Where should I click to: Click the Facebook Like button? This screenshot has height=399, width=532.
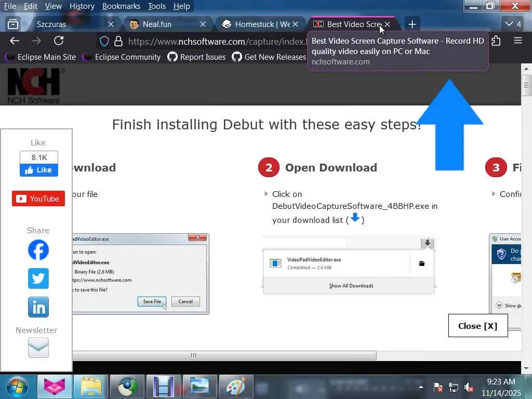click(x=39, y=170)
